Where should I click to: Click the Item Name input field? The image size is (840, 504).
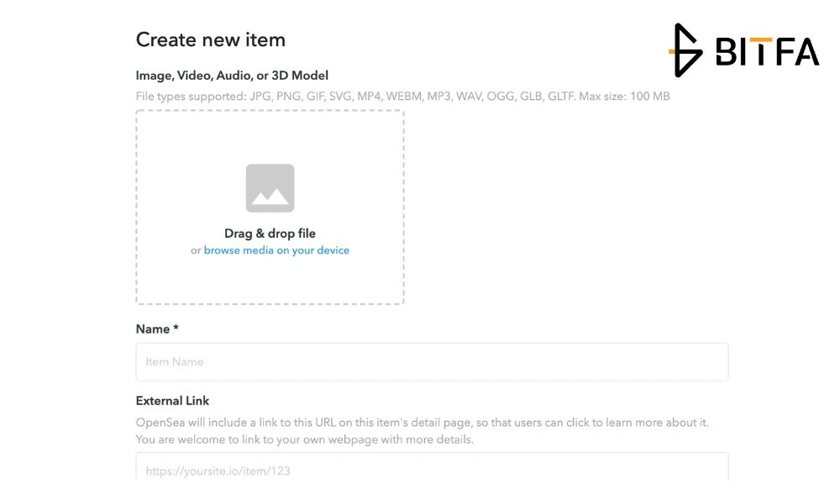(x=432, y=361)
